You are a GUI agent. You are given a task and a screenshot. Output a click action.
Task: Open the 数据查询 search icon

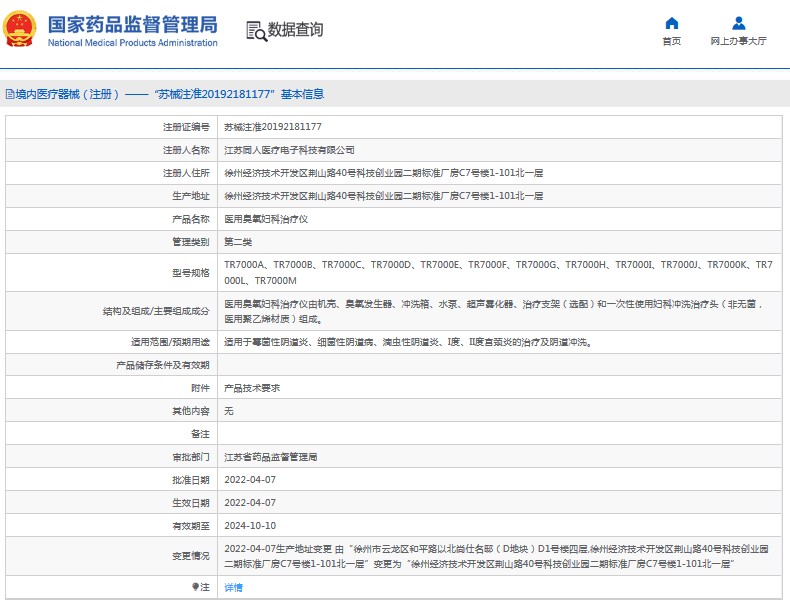(x=256, y=31)
